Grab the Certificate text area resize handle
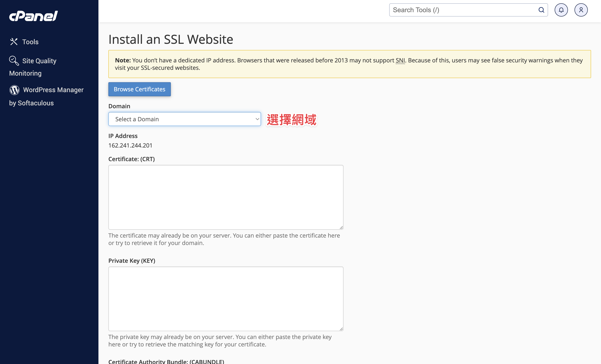Image resolution: width=601 pixels, height=364 pixels. tap(341, 227)
